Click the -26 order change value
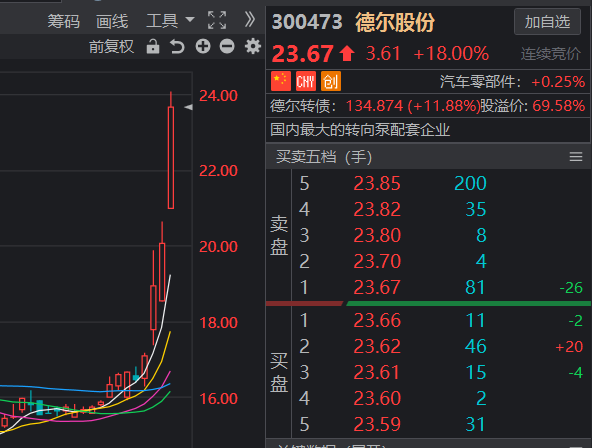Image resolution: width=592 pixels, height=448 pixels. (x=571, y=288)
